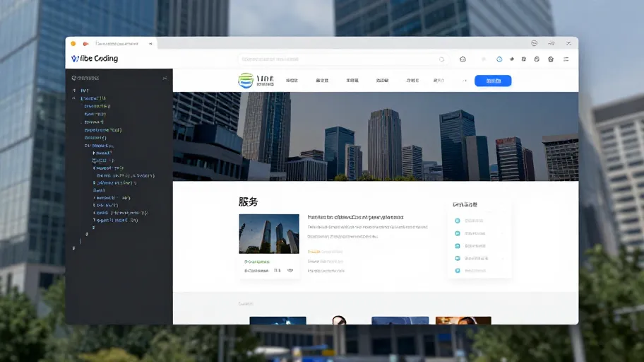Image resolution: width=644 pixels, height=362 pixels.
Task: Click the Vibe Coding logo
Action: (x=95, y=59)
